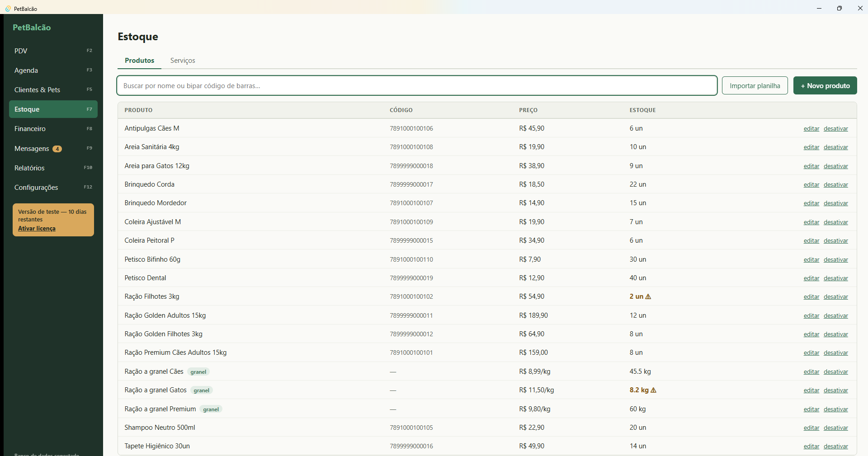This screenshot has height=456, width=868.
Task: Click the PRODUTO column header
Action: pyautogui.click(x=138, y=110)
